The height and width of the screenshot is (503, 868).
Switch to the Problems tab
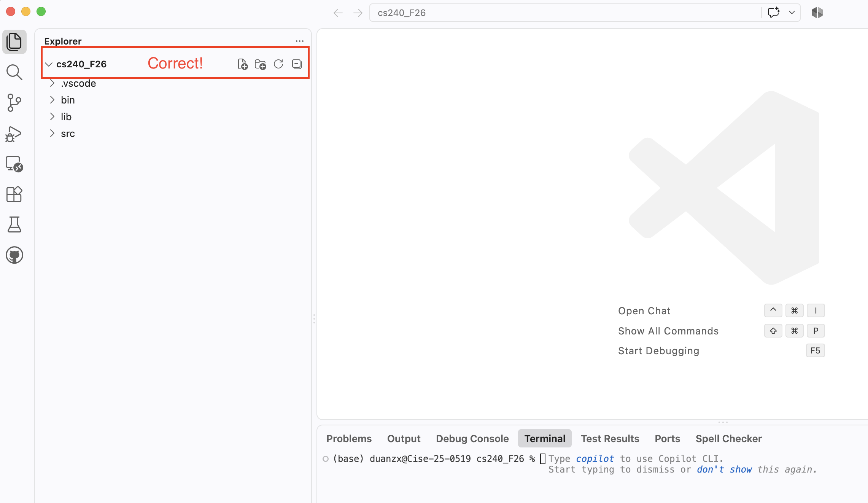pyautogui.click(x=349, y=439)
